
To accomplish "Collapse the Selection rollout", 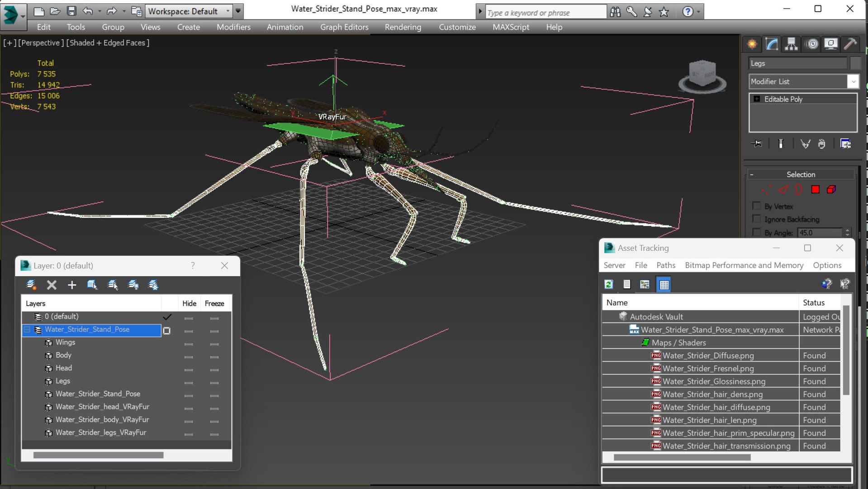I will click(752, 175).
